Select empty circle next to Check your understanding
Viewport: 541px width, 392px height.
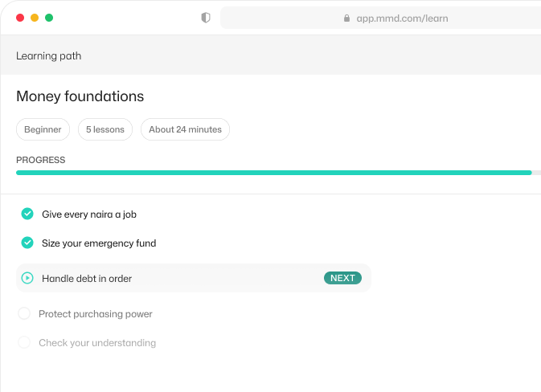point(24,342)
